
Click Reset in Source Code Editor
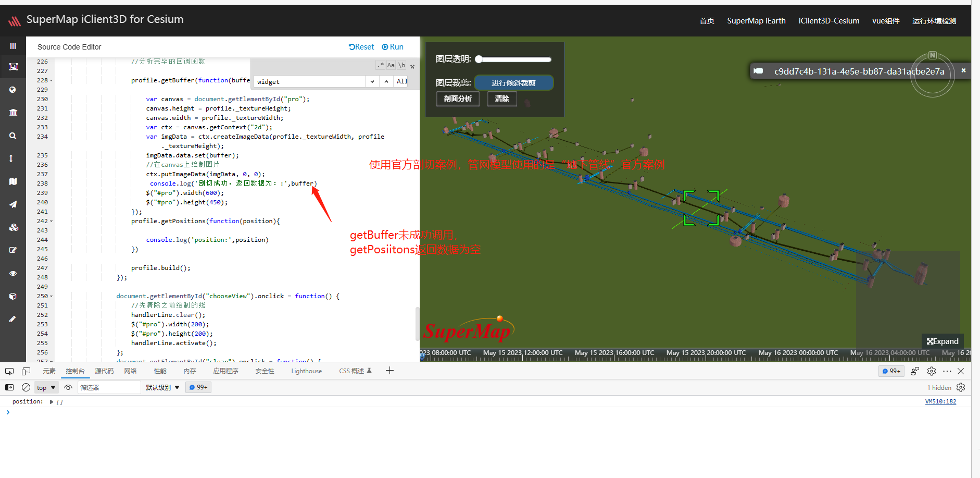tap(361, 47)
